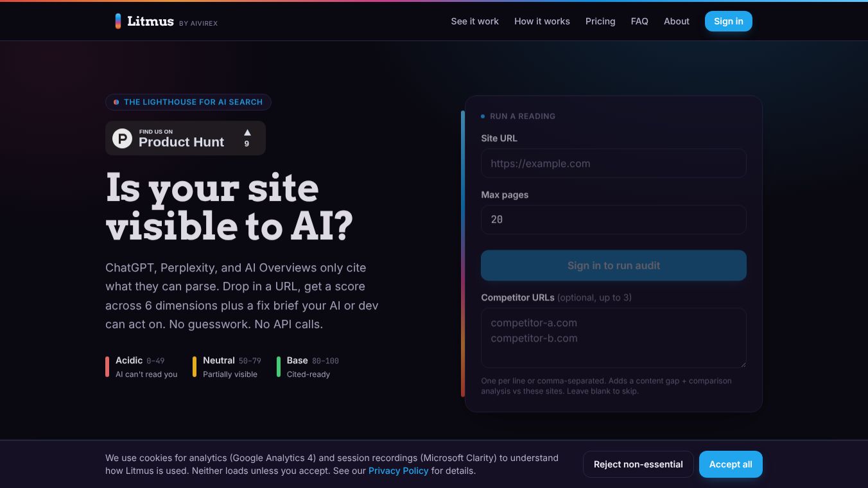Open the Privacy Policy link
The width and height of the screenshot is (868, 488).
coord(398,471)
